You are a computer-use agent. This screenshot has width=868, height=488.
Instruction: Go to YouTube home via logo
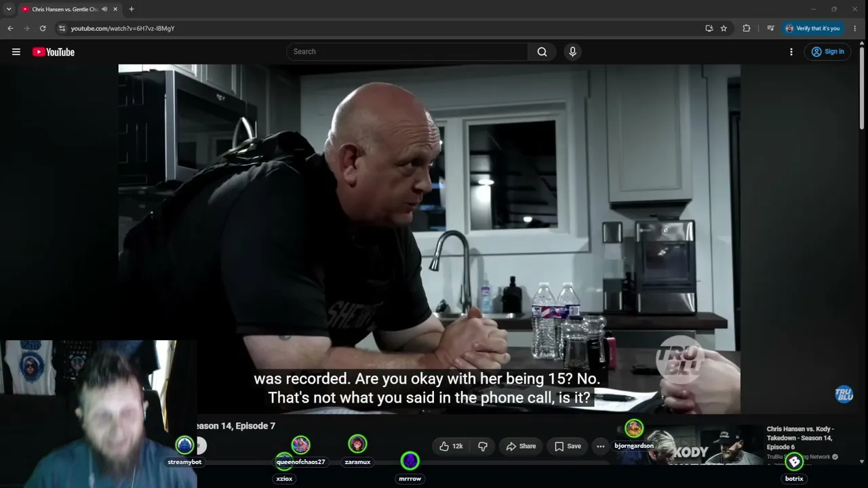(x=54, y=52)
